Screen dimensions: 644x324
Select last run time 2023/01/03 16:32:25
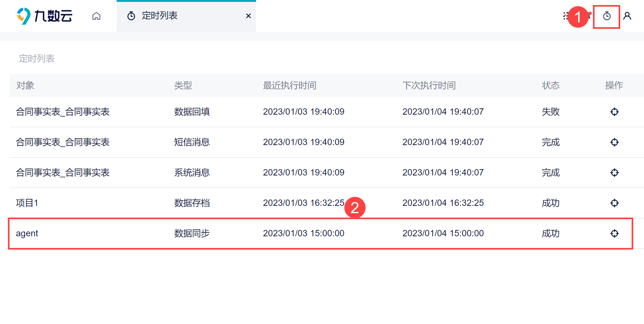pyautogui.click(x=304, y=203)
